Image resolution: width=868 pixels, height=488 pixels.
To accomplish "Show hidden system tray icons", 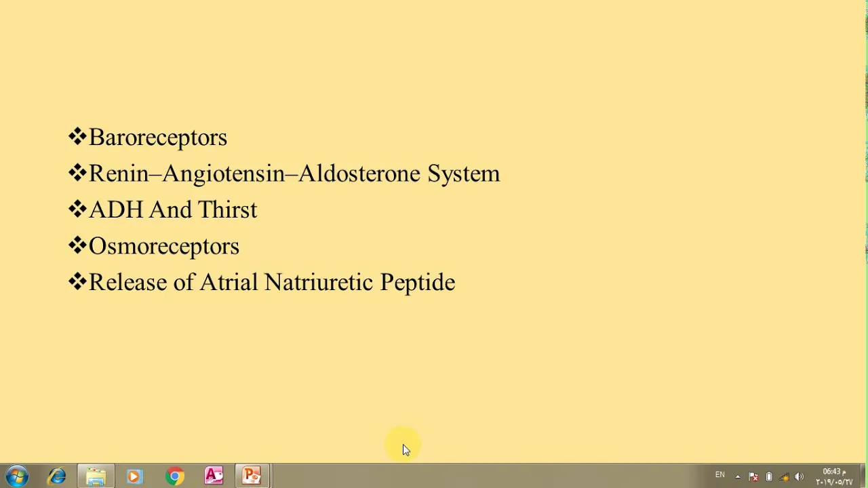I will pos(738,476).
